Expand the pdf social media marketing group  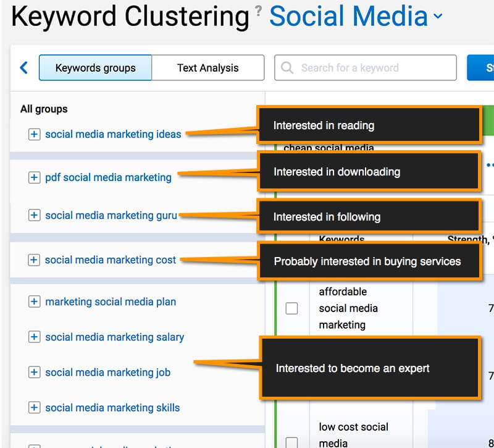(34, 177)
